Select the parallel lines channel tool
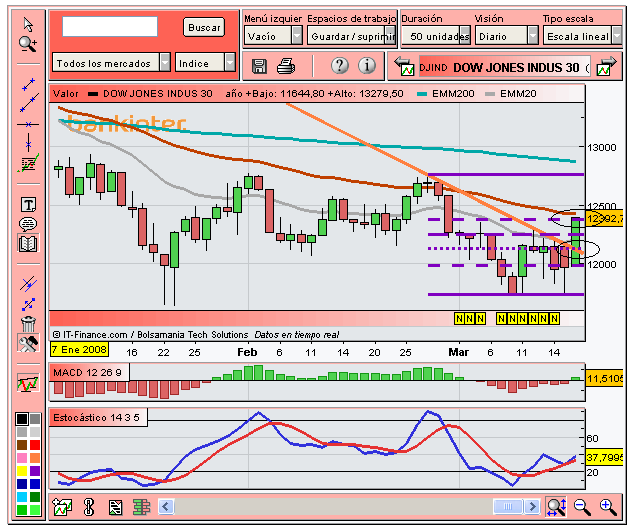The width and height of the screenshot is (632, 531). tap(28, 284)
